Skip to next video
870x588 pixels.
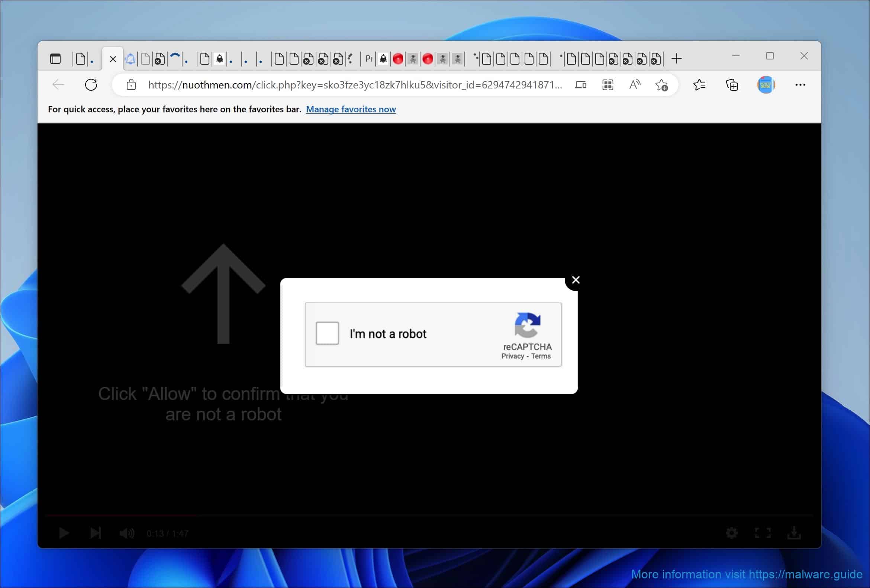[96, 533]
